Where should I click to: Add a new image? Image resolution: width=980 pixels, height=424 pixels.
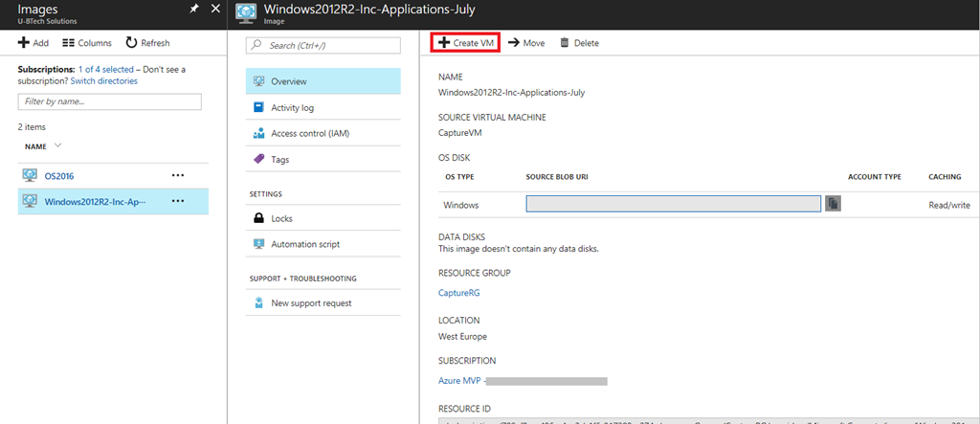coord(33,42)
